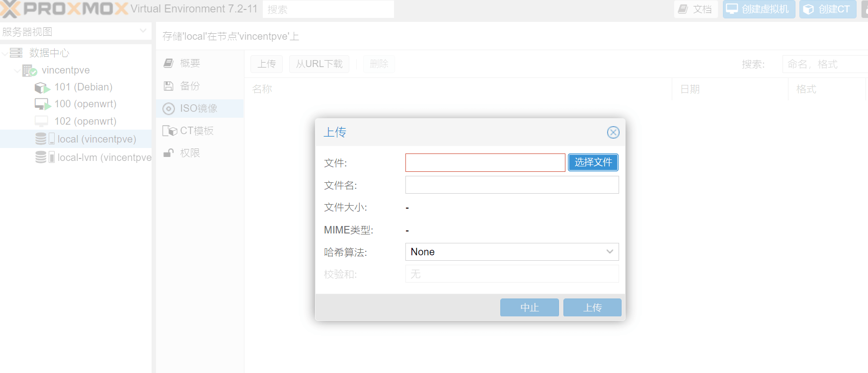Open the 权限 tab

tap(189, 153)
